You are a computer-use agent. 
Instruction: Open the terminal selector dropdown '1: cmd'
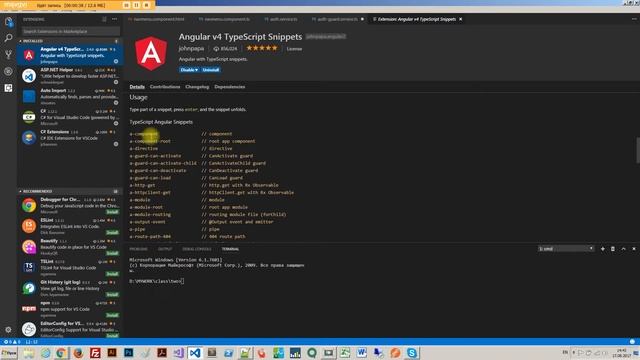(x=566, y=249)
